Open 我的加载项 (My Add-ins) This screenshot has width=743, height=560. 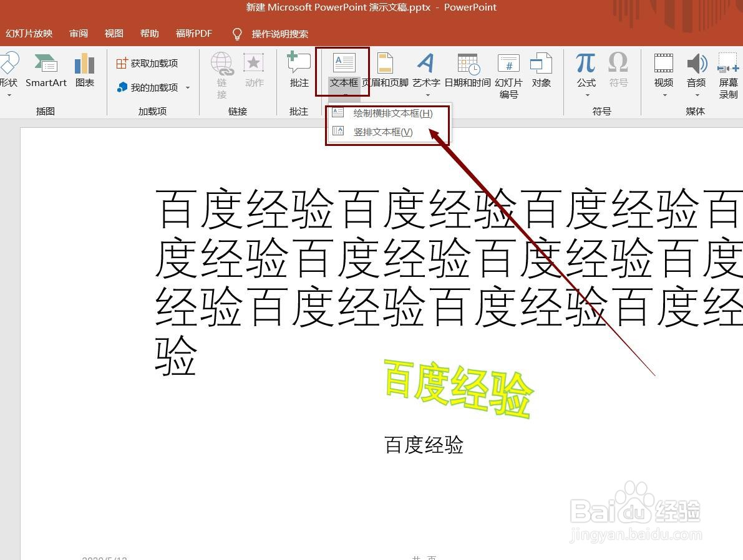tap(147, 87)
